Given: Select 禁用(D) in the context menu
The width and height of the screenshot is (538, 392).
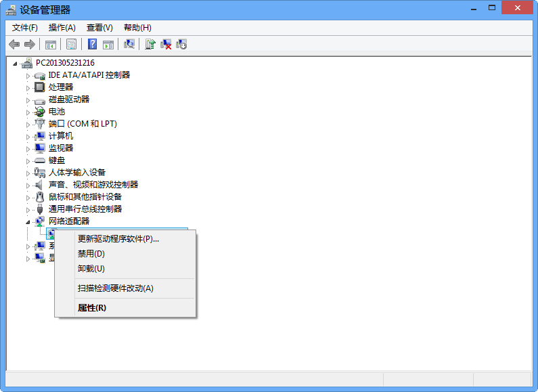Looking at the screenshot, I should [91, 254].
